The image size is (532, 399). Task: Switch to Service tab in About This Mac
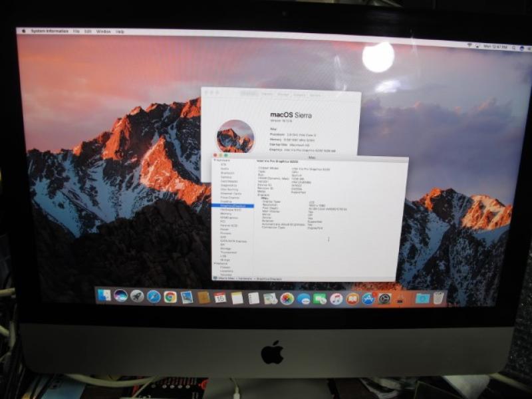[x=315, y=95]
